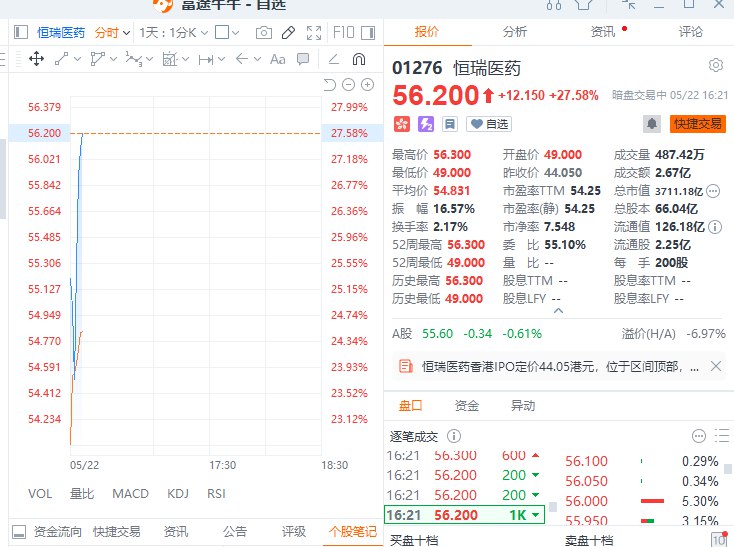
Task: Expand the arrow annotation tool options
Action: point(257,59)
